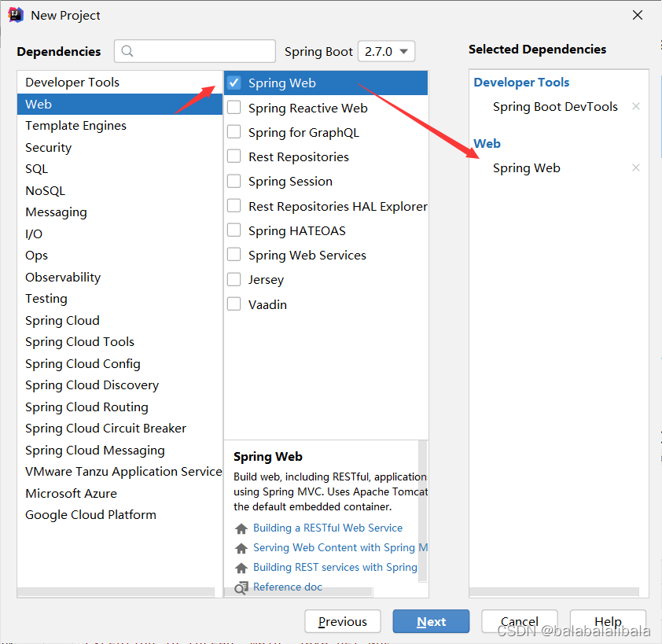Open Serving Web Content with Spring guide
662x644 pixels.
[x=340, y=548]
